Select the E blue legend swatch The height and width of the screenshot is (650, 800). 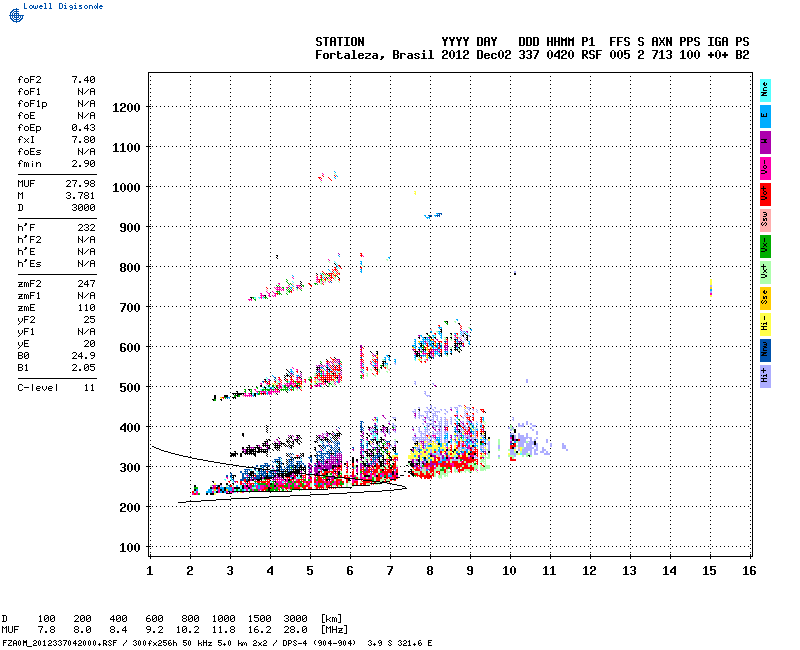[765, 116]
